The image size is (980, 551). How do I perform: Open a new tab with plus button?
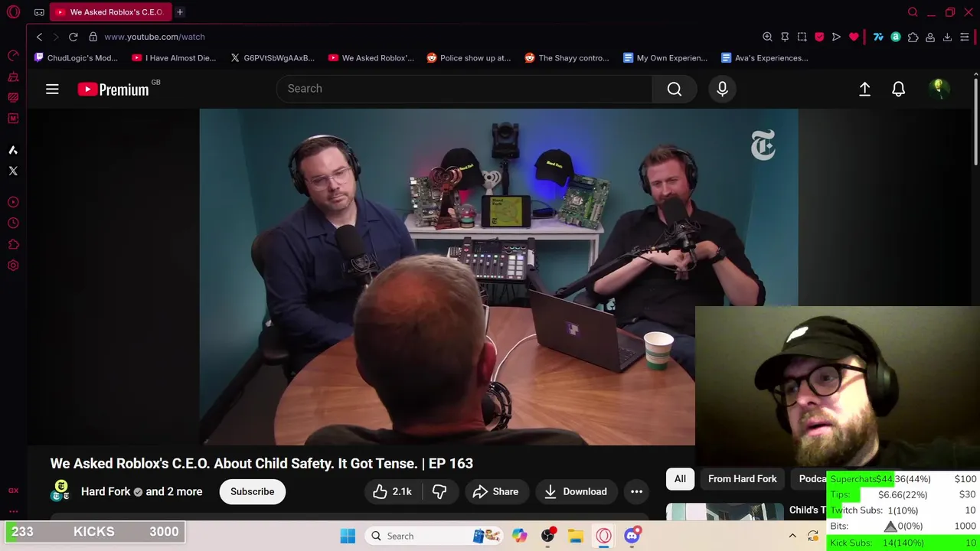[x=180, y=12]
